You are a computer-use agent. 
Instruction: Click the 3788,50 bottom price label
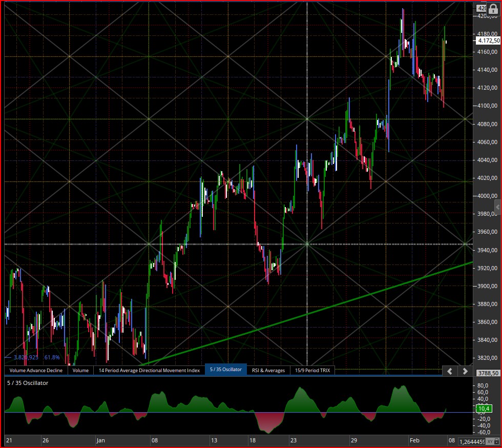click(x=488, y=373)
